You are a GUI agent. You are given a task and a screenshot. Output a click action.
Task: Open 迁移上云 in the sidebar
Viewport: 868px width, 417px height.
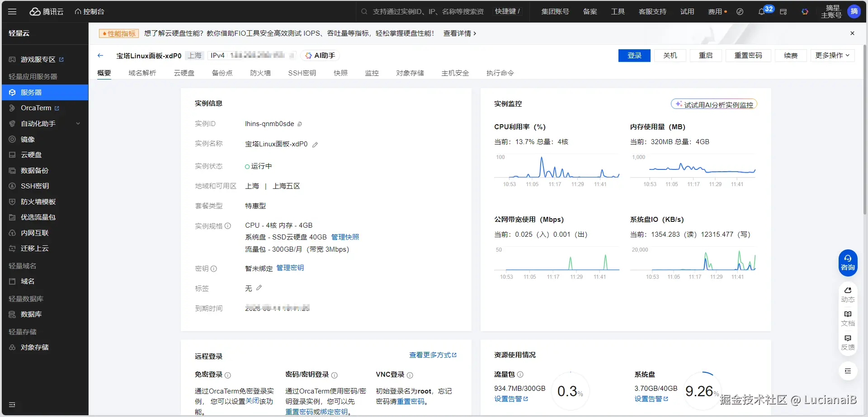point(34,248)
